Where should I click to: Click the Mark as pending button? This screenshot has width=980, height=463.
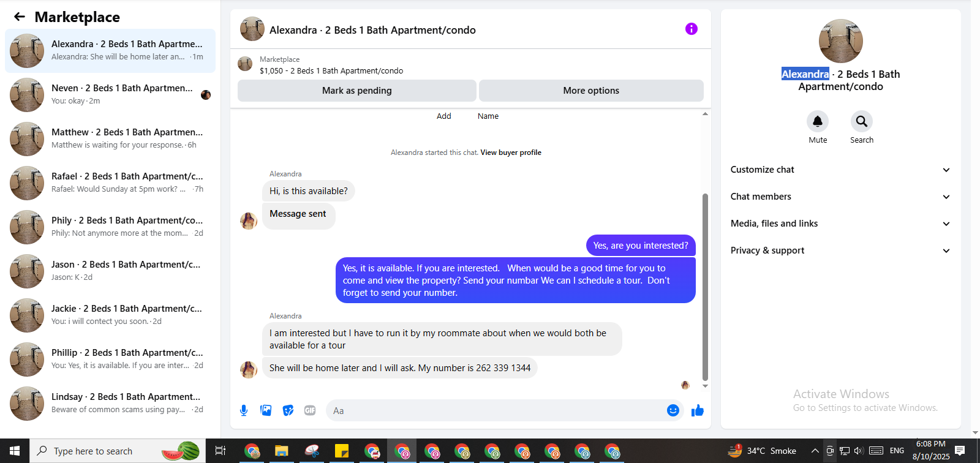click(357, 91)
